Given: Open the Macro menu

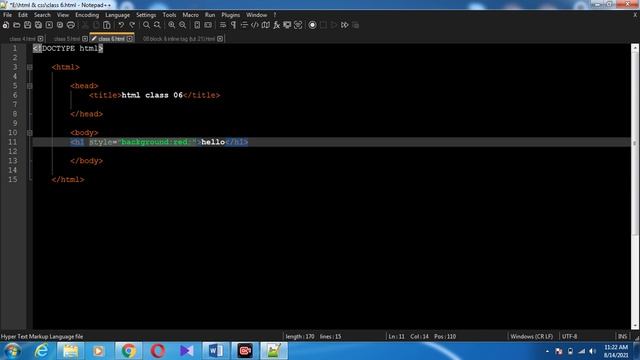Looking at the screenshot, I should [x=191, y=15].
